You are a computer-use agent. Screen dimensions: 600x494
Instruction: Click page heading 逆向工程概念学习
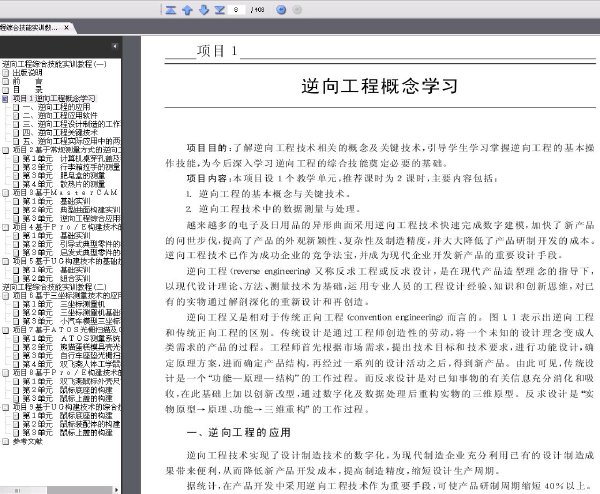coord(379,86)
